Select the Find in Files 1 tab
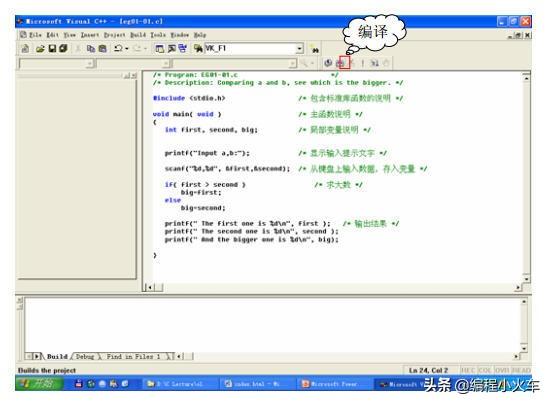 pyautogui.click(x=133, y=357)
